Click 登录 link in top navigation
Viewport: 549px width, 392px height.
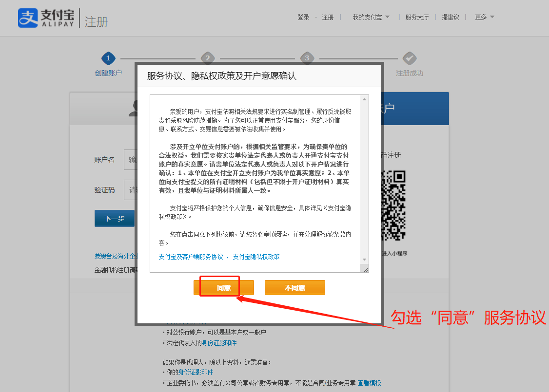click(303, 17)
